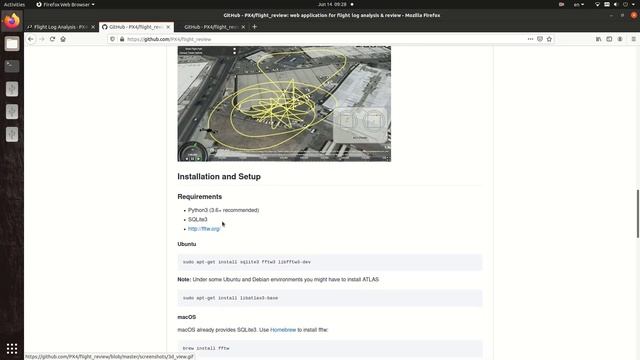Viewport: 640px width, 360px height.
Task: Reload the current page
Action: [52, 39]
